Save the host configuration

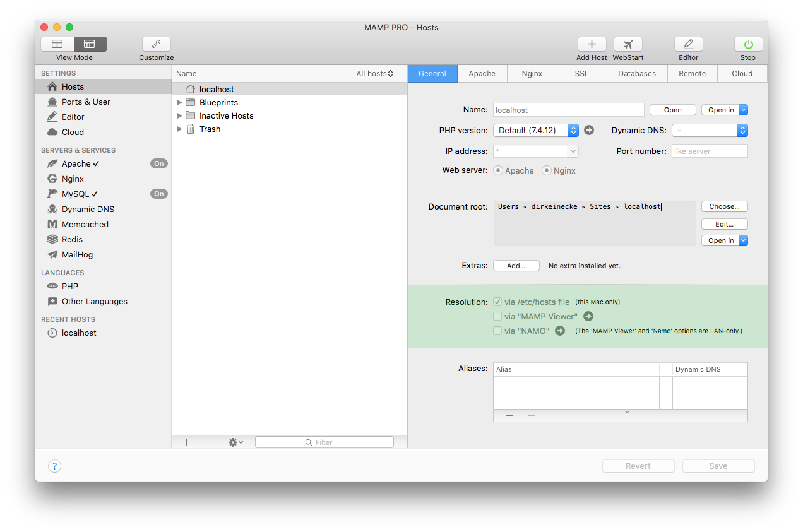click(x=718, y=466)
